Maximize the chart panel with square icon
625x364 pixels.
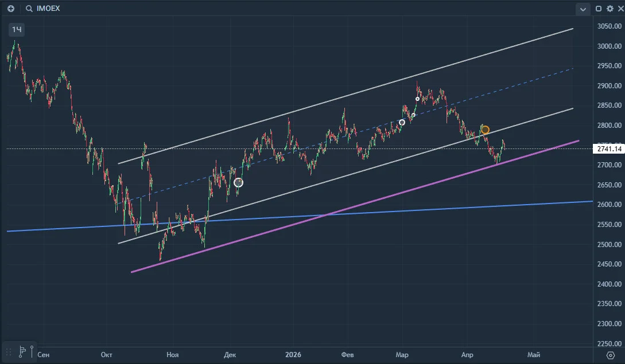(x=598, y=9)
